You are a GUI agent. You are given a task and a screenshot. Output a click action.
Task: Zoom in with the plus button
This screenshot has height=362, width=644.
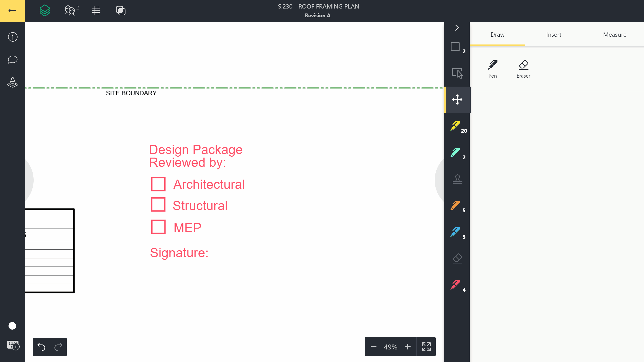[407, 347]
